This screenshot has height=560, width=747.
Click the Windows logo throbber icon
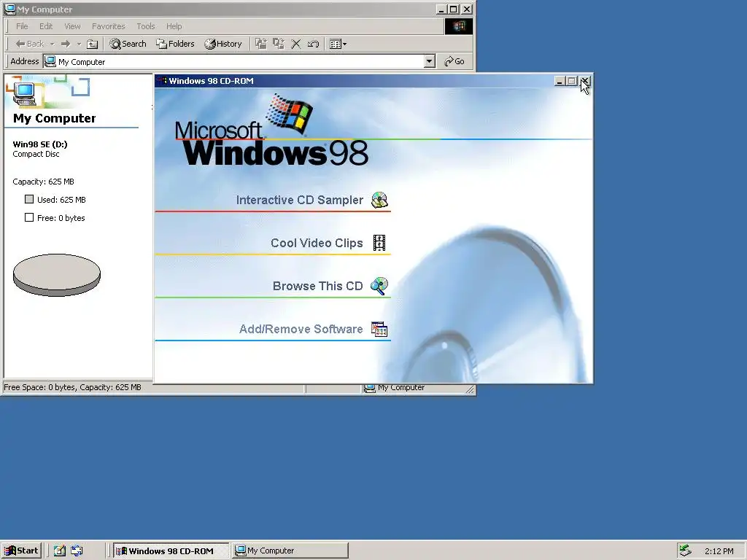pos(459,26)
